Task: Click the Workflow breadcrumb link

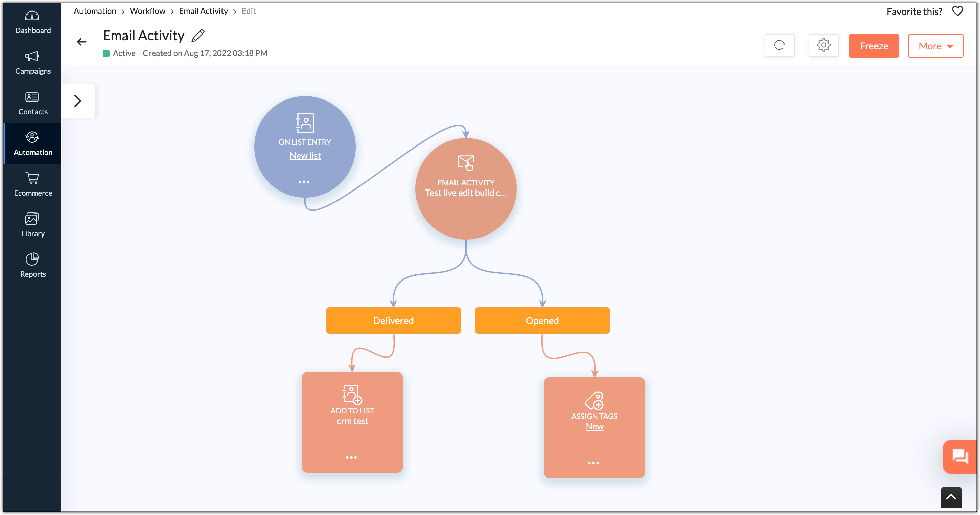Action: tap(147, 11)
